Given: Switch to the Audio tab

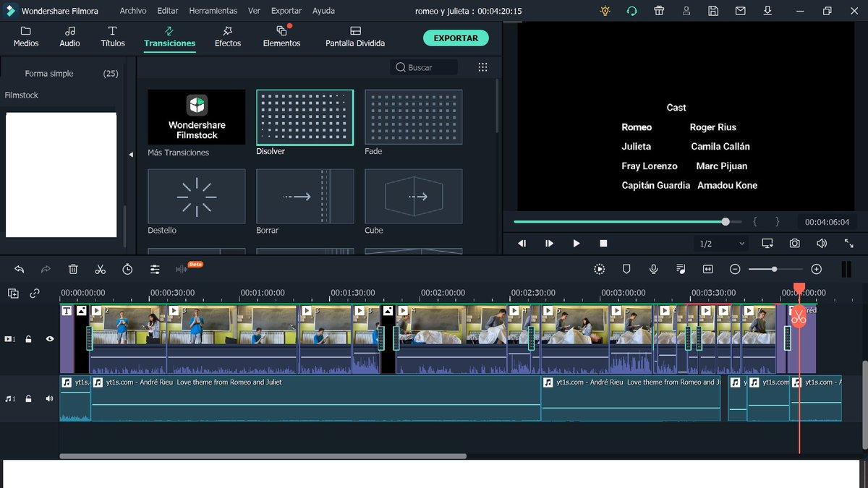Looking at the screenshot, I should 69,37.
